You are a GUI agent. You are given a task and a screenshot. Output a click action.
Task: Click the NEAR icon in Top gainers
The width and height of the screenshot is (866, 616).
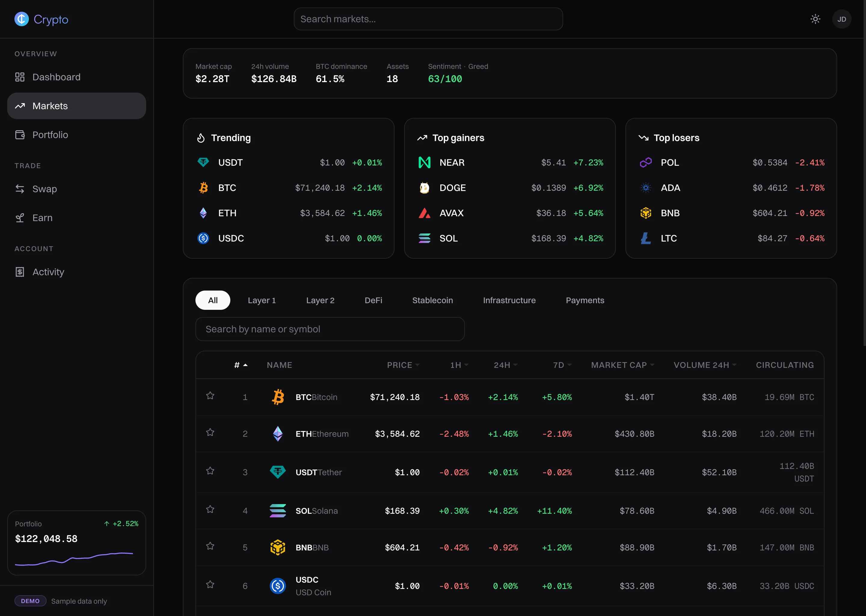click(424, 162)
